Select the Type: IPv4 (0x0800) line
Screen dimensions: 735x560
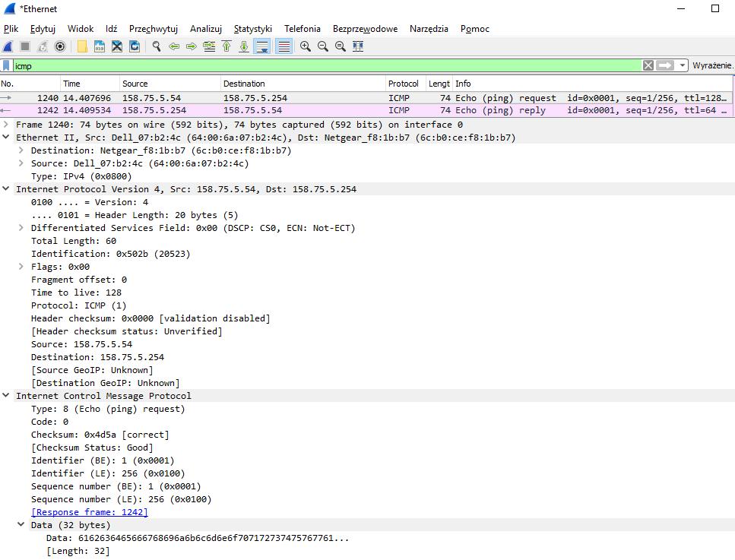(x=81, y=176)
